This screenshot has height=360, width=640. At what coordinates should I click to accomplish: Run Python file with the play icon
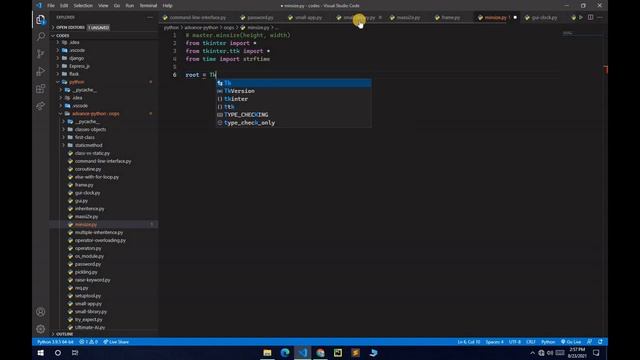[581, 18]
